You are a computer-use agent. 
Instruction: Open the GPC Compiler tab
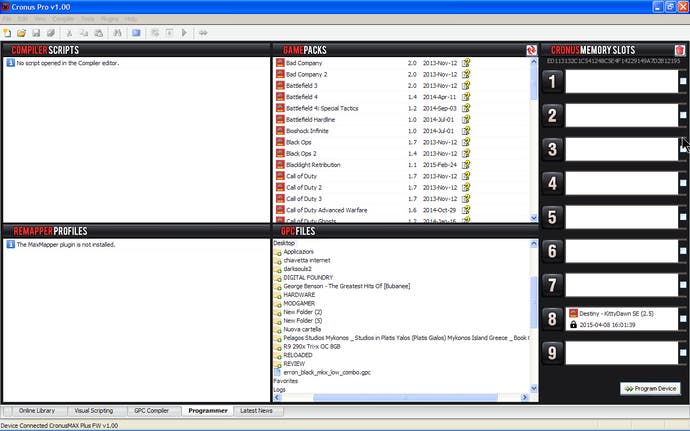click(151, 411)
